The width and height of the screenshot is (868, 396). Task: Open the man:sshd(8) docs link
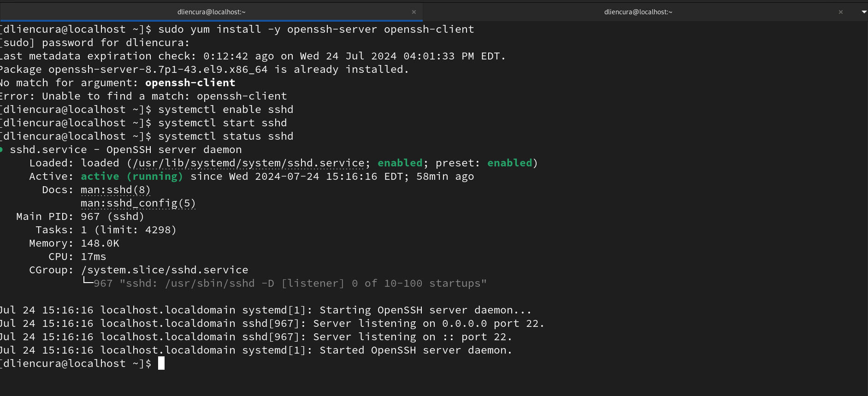116,190
